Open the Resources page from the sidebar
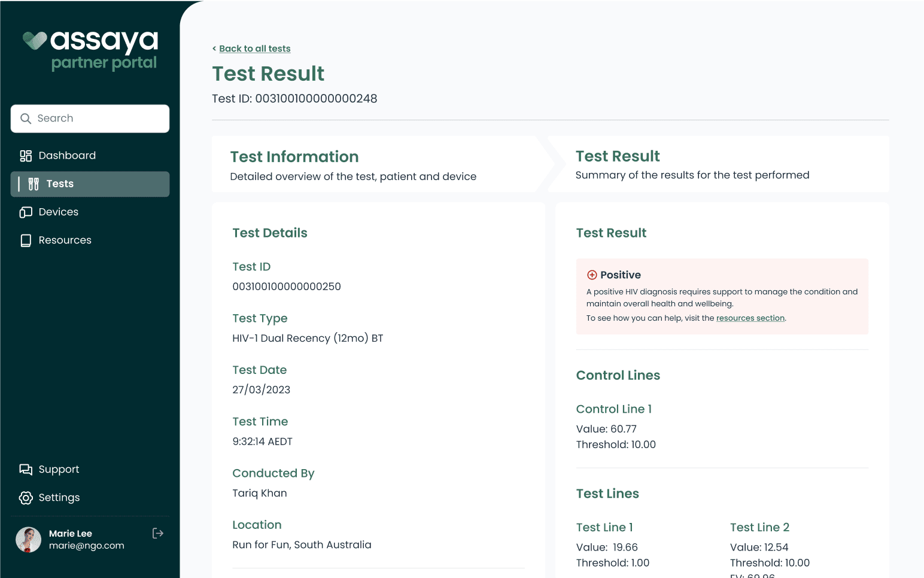This screenshot has height=578, width=924. [65, 241]
